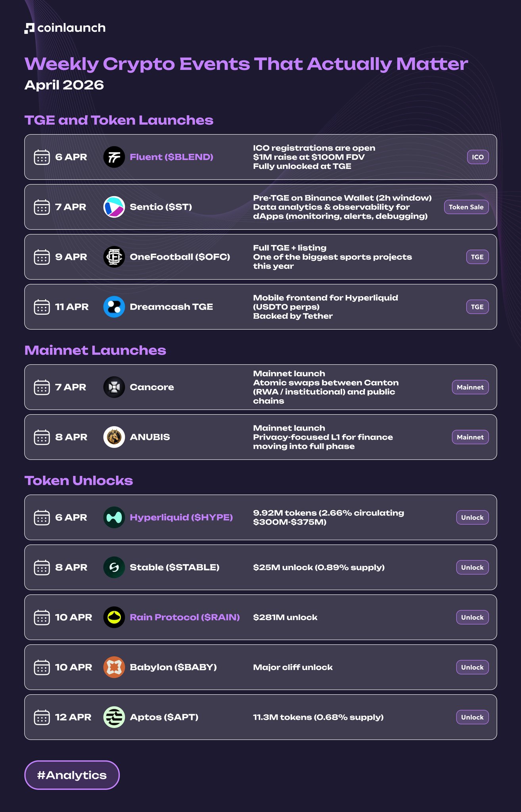Image resolution: width=521 pixels, height=812 pixels.
Task: Click the Hyperliquid project logo
Action: (114, 517)
